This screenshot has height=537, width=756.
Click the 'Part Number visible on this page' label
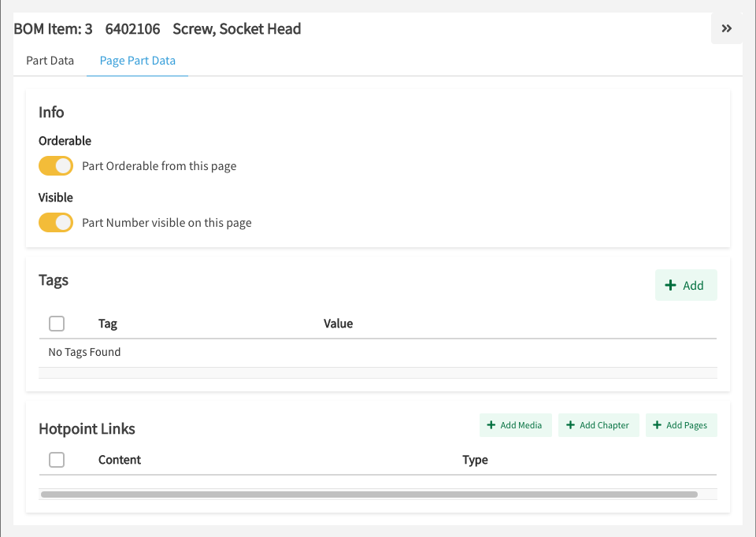point(167,223)
